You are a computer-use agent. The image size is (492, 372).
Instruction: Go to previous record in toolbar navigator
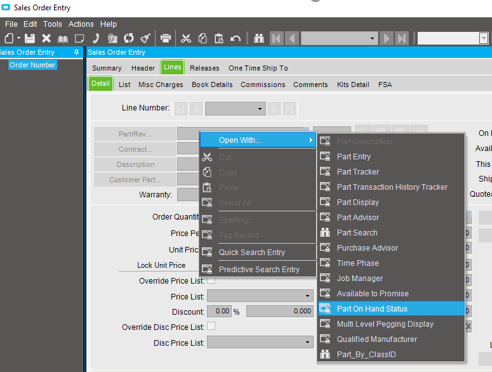[x=292, y=38]
